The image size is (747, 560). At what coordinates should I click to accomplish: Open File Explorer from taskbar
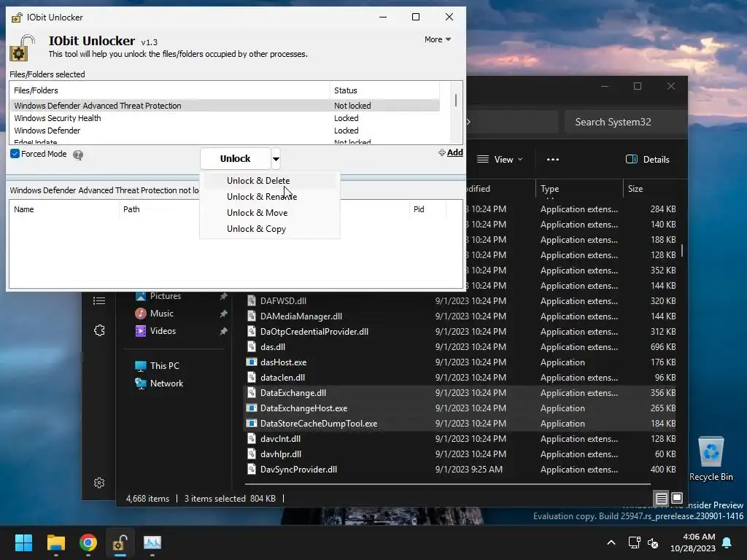55,542
